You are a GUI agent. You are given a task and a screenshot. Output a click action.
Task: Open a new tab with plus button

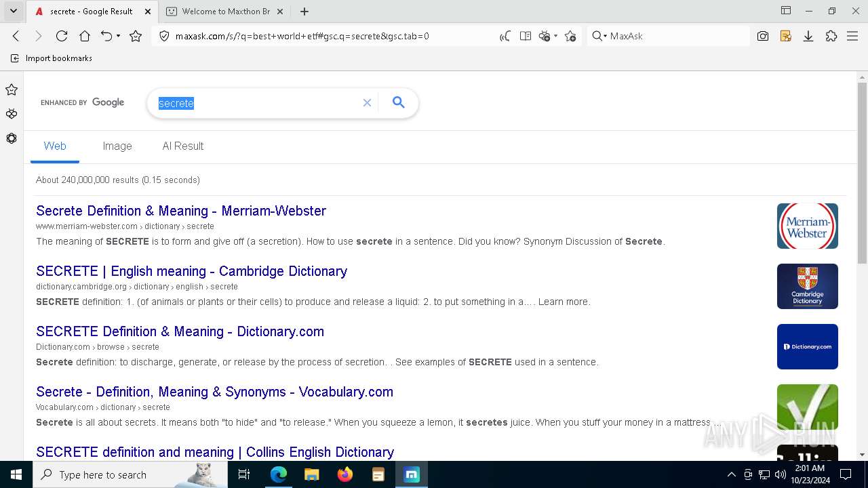click(x=304, y=12)
